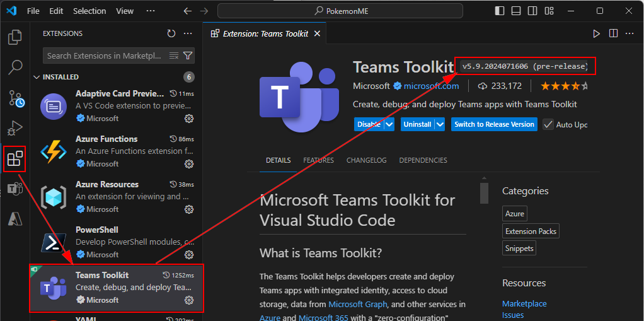644x321 pixels.
Task: Click the details page scrollbar thumb
Action: (x=484, y=193)
